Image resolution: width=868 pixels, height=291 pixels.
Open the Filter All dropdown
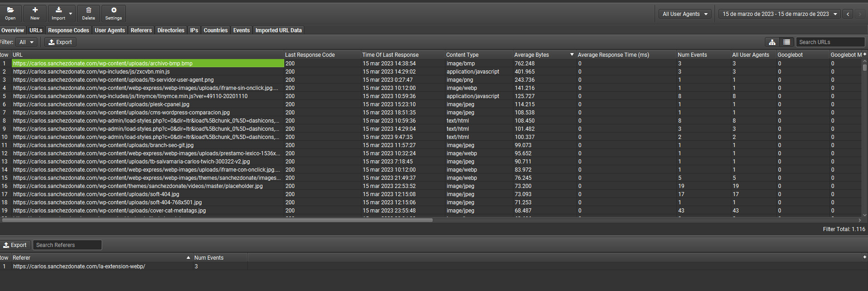[27, 42]
